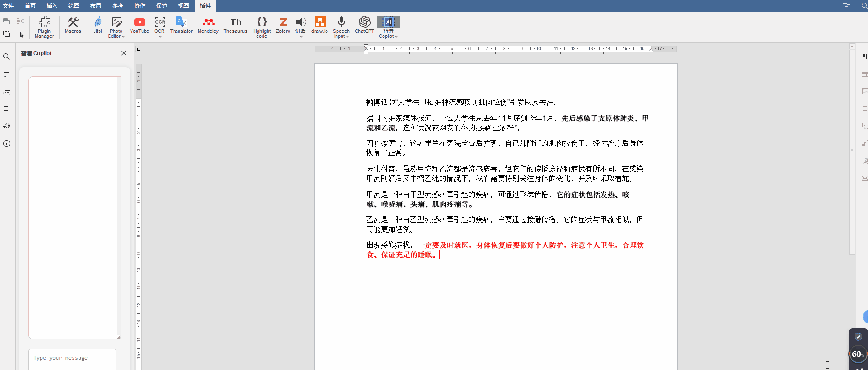Open header and footer settings icon
This screenshot has height=370, width=868.
tap(864, 109)
